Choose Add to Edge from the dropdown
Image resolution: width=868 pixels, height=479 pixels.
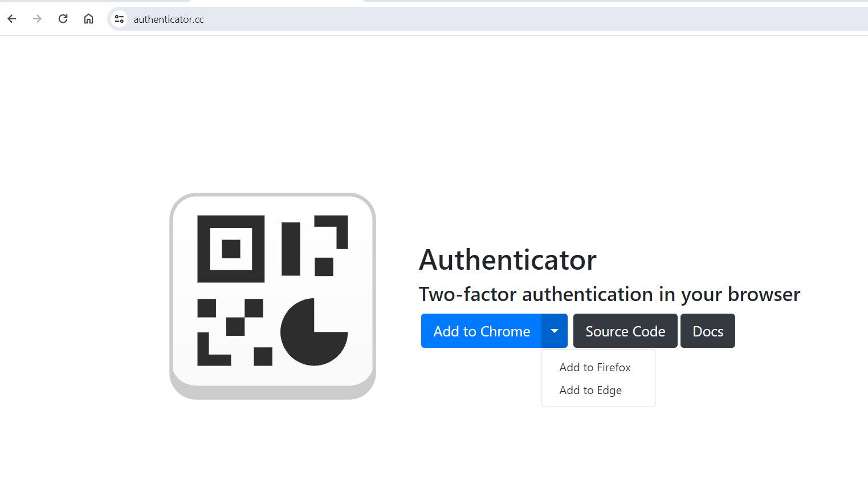[x=590, y=390]
